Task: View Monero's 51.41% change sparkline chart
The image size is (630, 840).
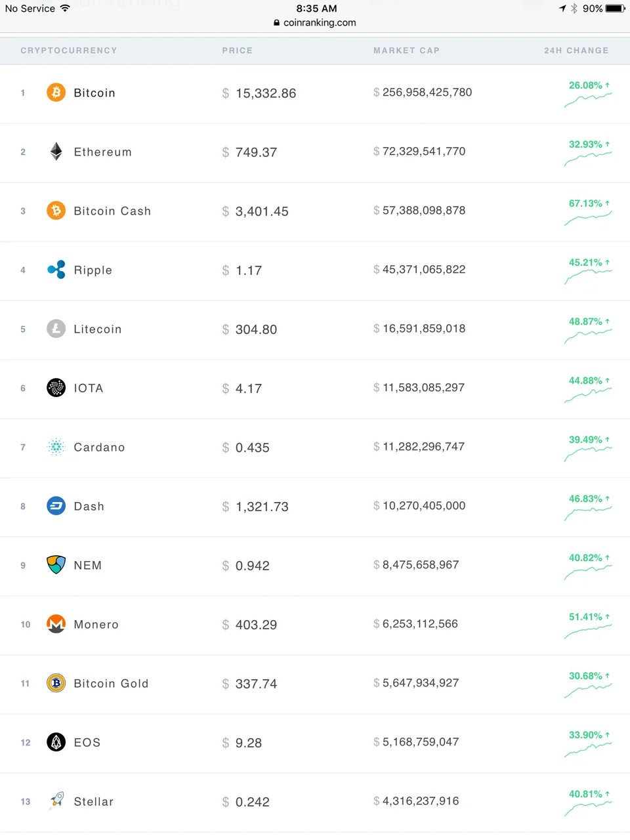Action: pyautogui.click(x=588, y=631)
